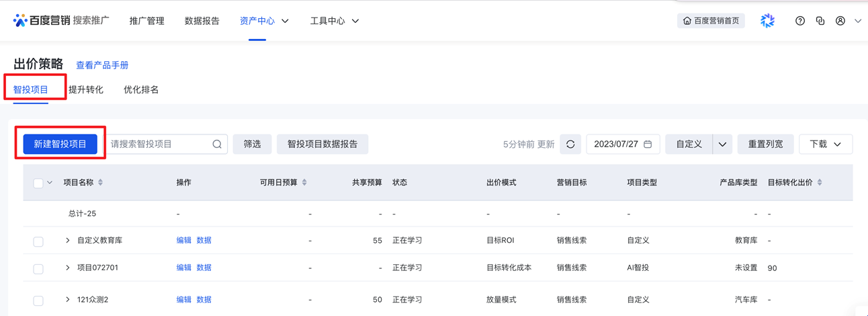Click the refresh data icon
Screen dimensions: 868x316
[x=570, y=144]
